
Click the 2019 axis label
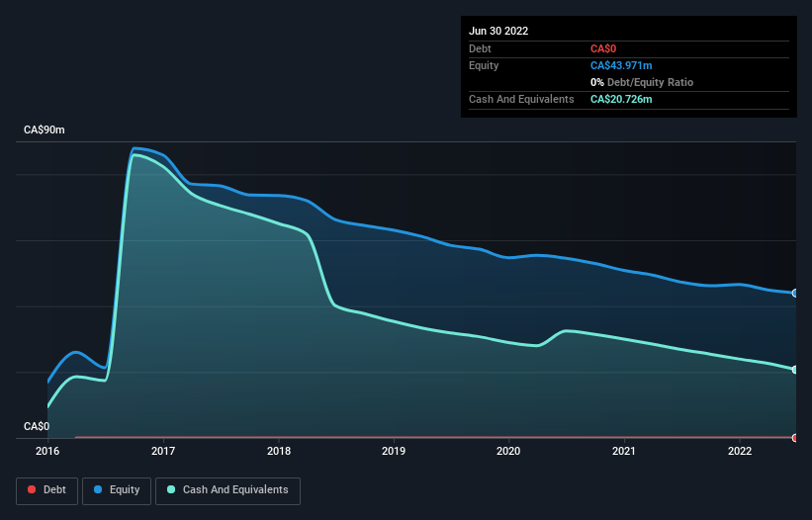tap(394, 451)
